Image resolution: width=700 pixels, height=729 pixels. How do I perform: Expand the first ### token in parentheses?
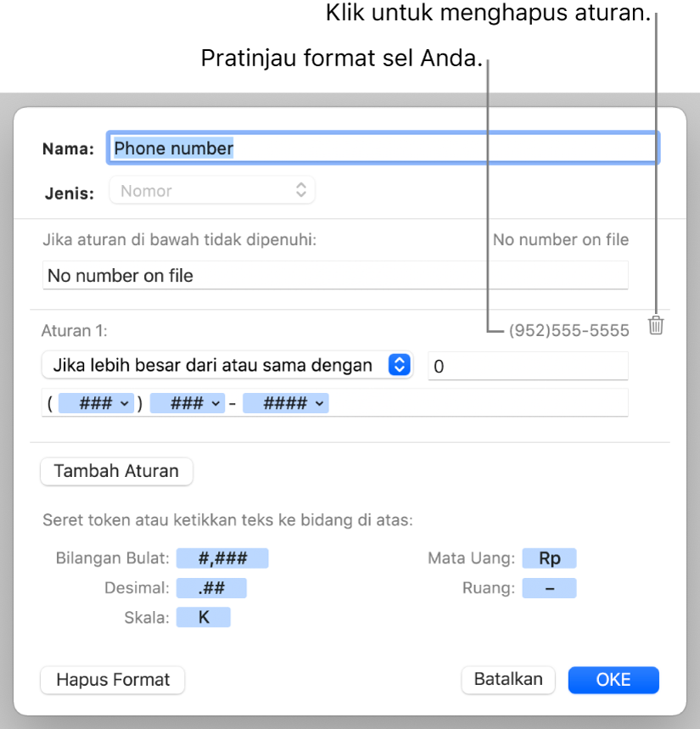coord(97,403)
